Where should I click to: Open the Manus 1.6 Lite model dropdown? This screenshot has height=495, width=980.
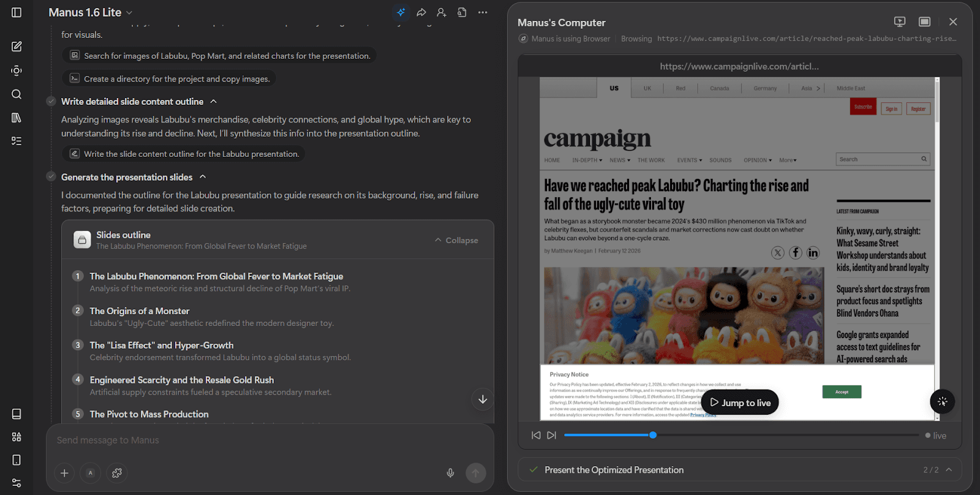[91, 12]
